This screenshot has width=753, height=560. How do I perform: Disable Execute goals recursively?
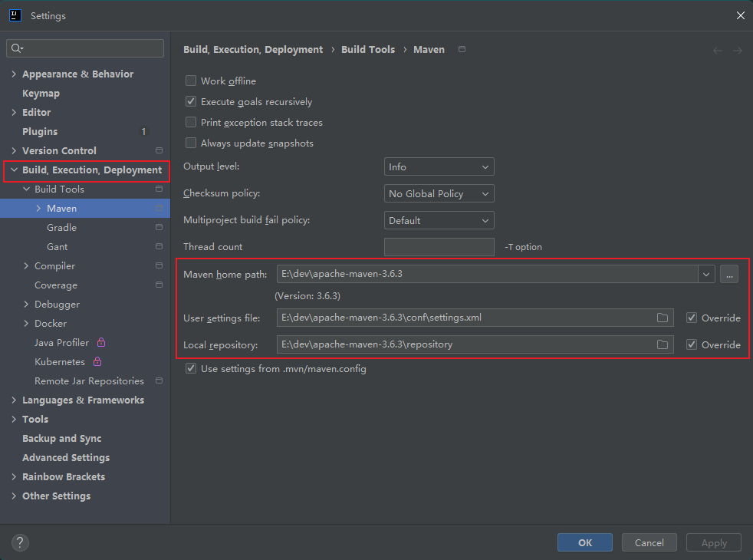pos(190,101)
